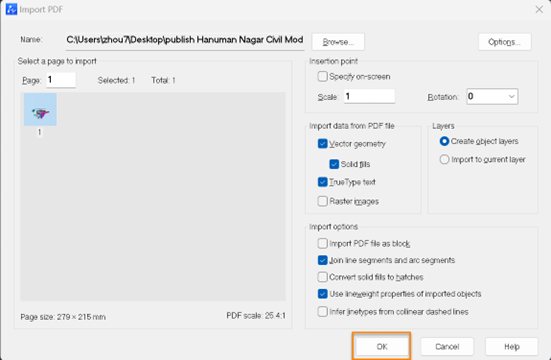Click the Cancel button

tap(447, 347)
